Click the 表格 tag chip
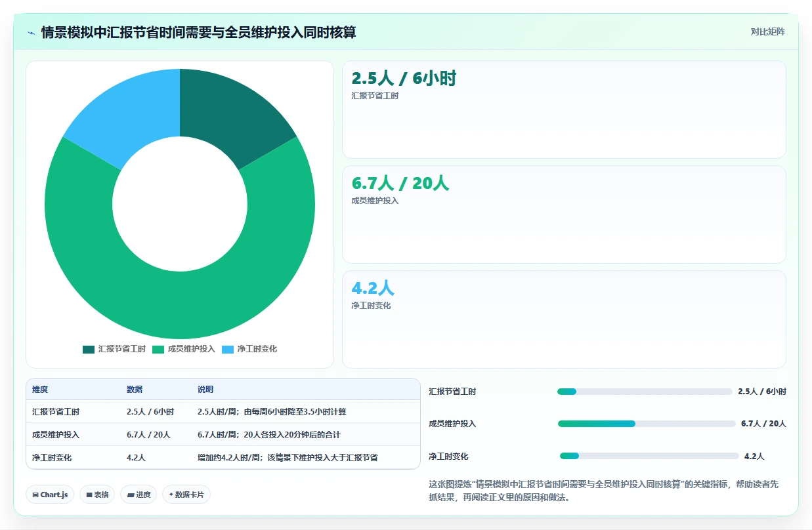 click(x=98, y=495)
